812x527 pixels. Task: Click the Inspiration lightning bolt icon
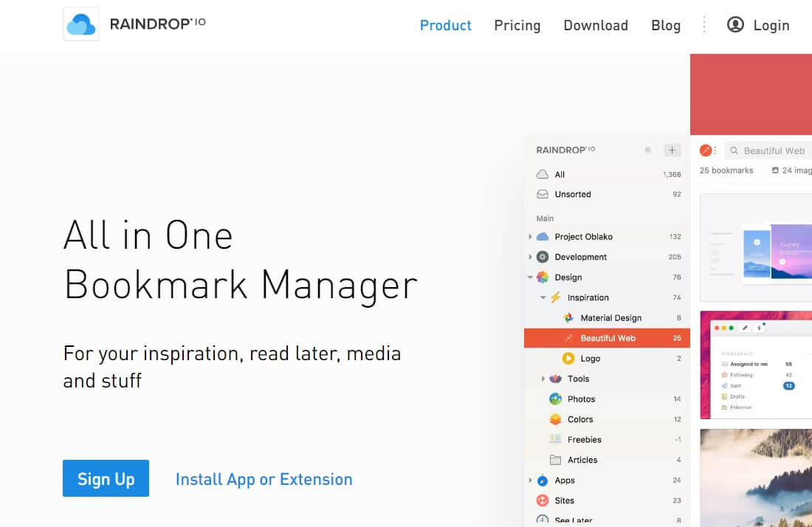pyautogui.click(x=555, y=297)
